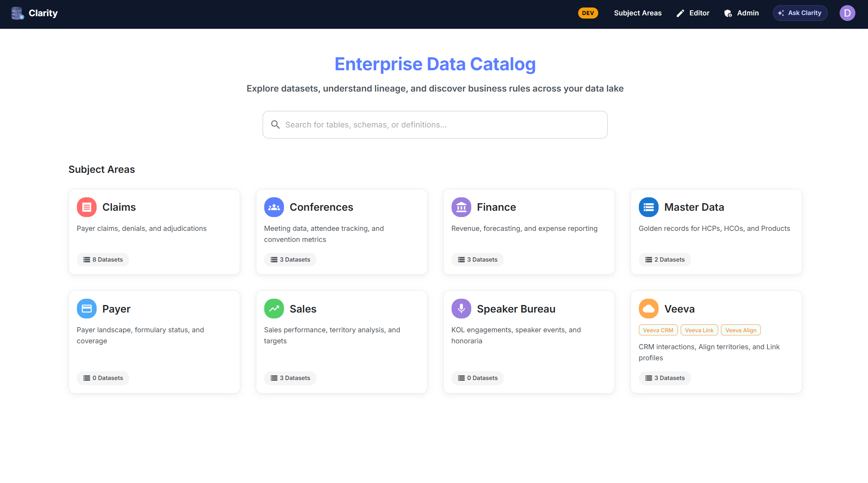This screenshot has height=483, width=868.
Task: Open the Subject Areas menu item
Action: tap(638, 13)
